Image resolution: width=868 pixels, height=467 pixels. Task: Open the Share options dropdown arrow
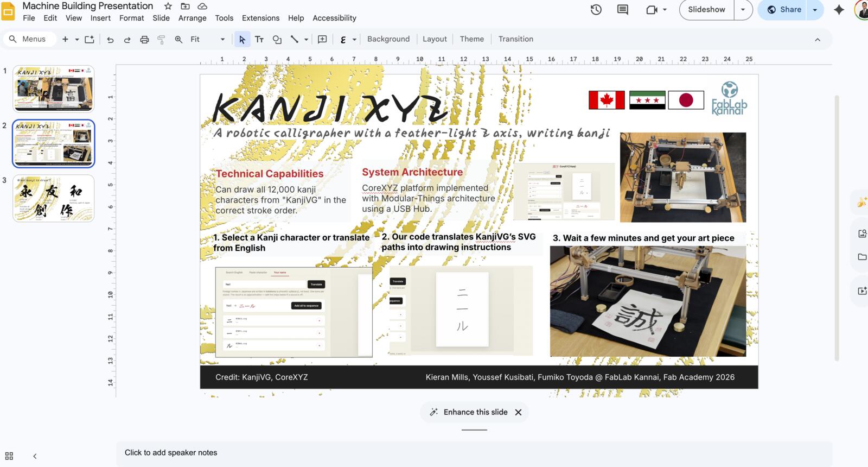coord(815,10)
